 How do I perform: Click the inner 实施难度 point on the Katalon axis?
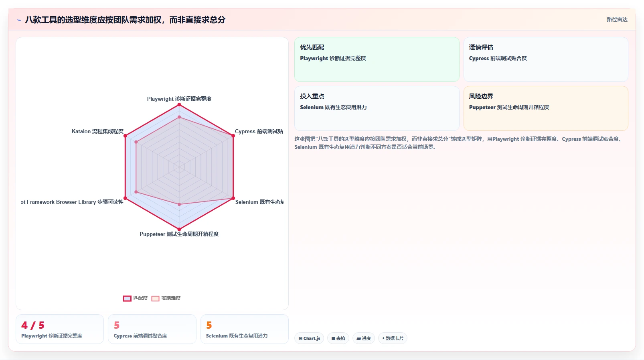136,142
